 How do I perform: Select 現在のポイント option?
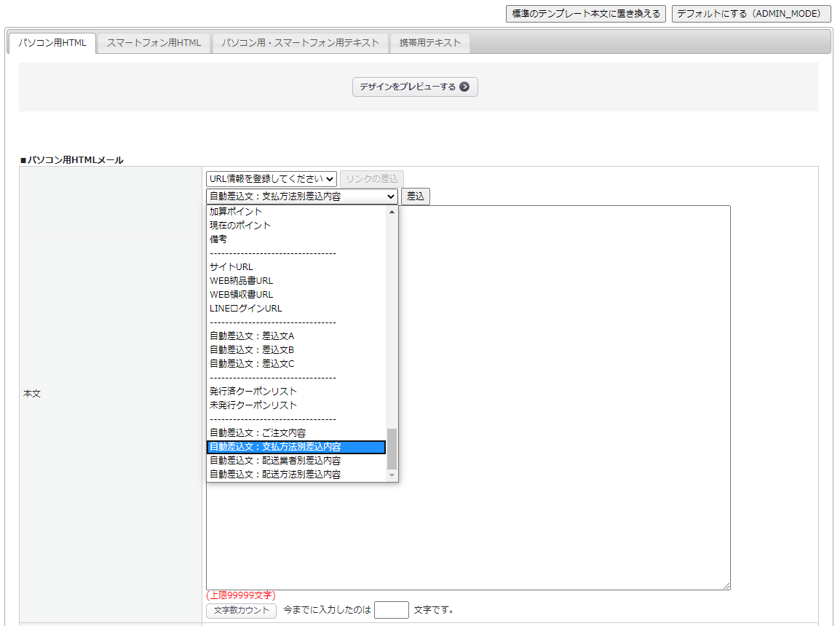[240, 226]
